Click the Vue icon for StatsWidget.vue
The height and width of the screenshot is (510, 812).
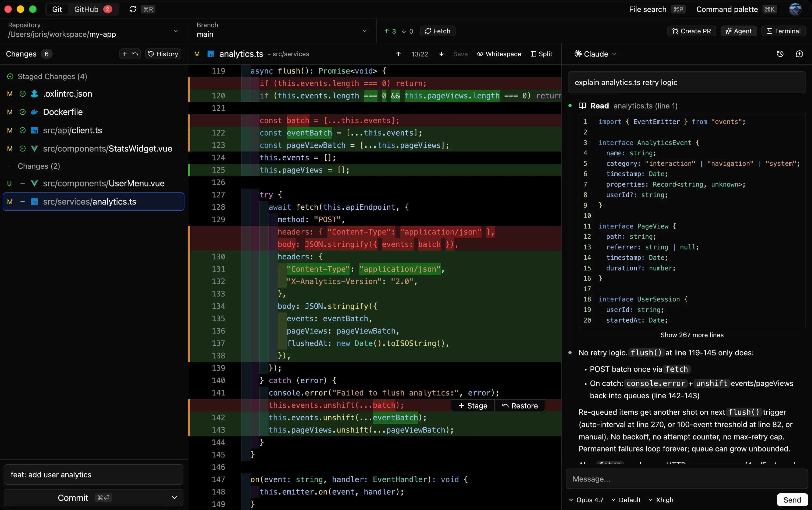click(34, 148)
